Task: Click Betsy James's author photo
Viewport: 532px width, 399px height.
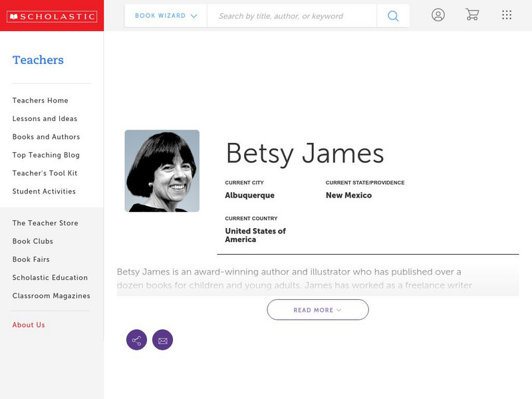Action: click(x=162, y=170)
